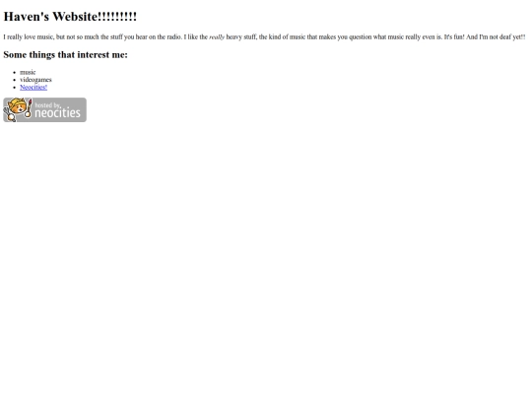
Task: Click the italicized word "really" in the paragraph
Action: coord(217,37)
